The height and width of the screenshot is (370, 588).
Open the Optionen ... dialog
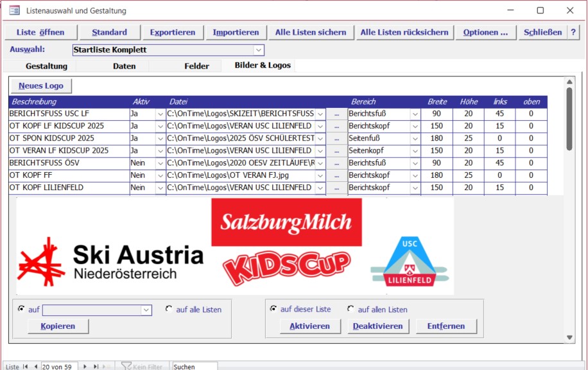[485, 32]
